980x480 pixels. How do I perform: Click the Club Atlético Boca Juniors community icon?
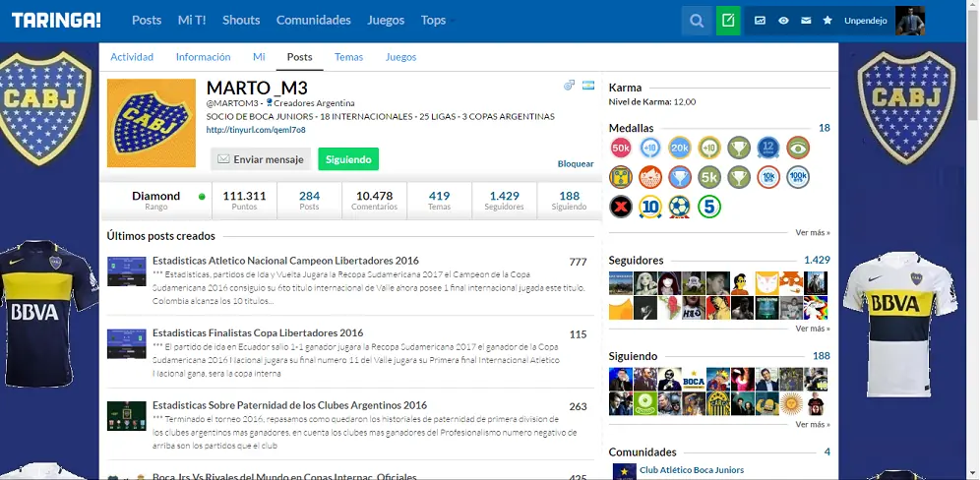pyautogui.click(x=624, y=472)
